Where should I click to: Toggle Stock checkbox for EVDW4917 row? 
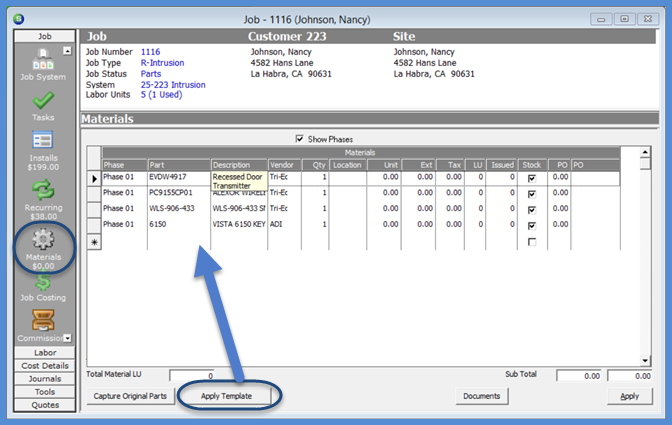coord(532,178)
